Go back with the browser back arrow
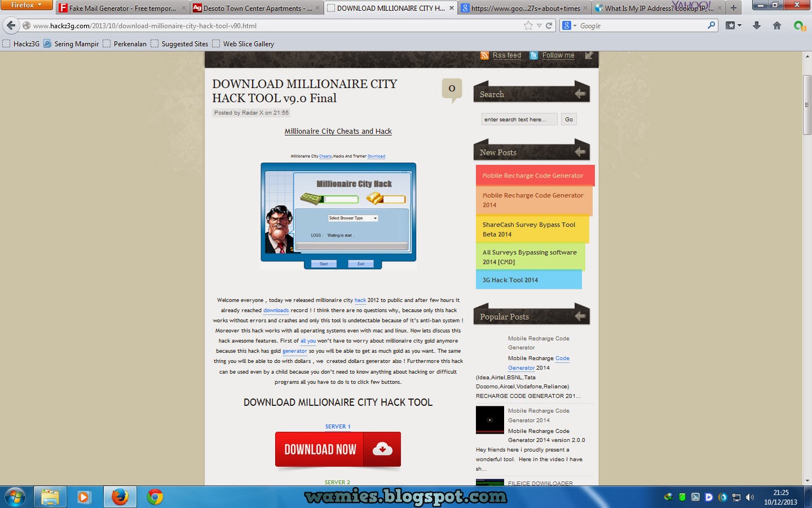The height and width of the screenshot is (508, 812). (x=11, y=25)
